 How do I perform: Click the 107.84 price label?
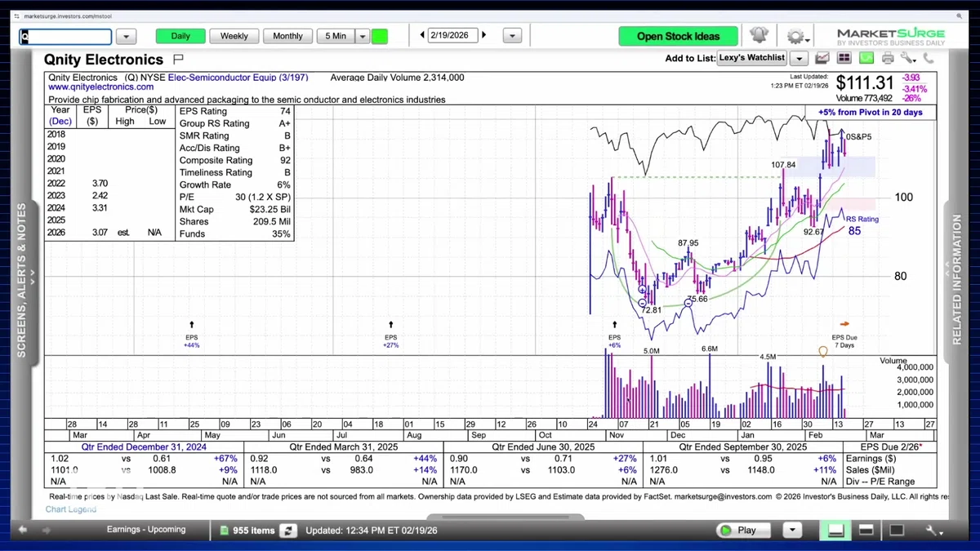pyautogui.click(x=783, y=165)
